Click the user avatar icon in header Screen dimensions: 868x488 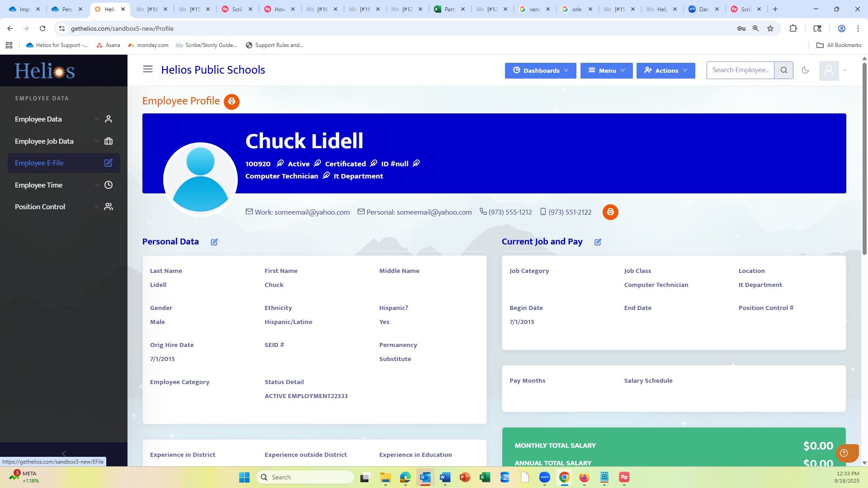coord(829,70)
